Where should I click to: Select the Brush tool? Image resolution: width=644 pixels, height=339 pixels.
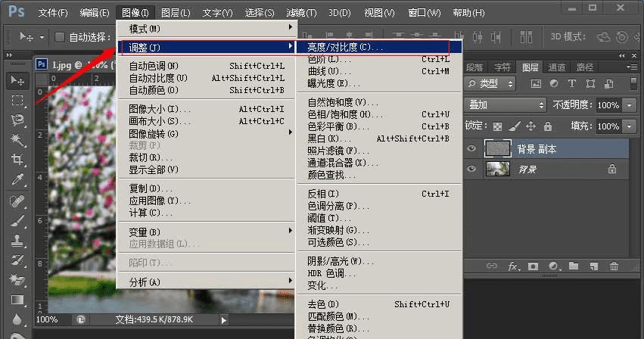(17, 221)
